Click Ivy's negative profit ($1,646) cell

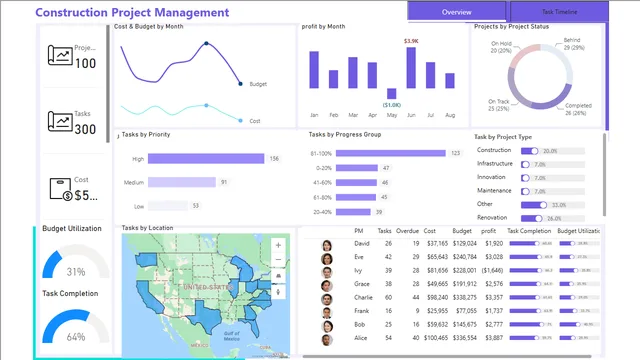pyautogui.click(x=492, y=270)
